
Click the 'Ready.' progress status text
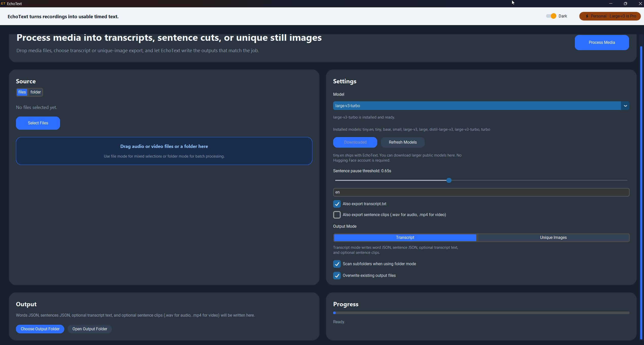[339, 322]
